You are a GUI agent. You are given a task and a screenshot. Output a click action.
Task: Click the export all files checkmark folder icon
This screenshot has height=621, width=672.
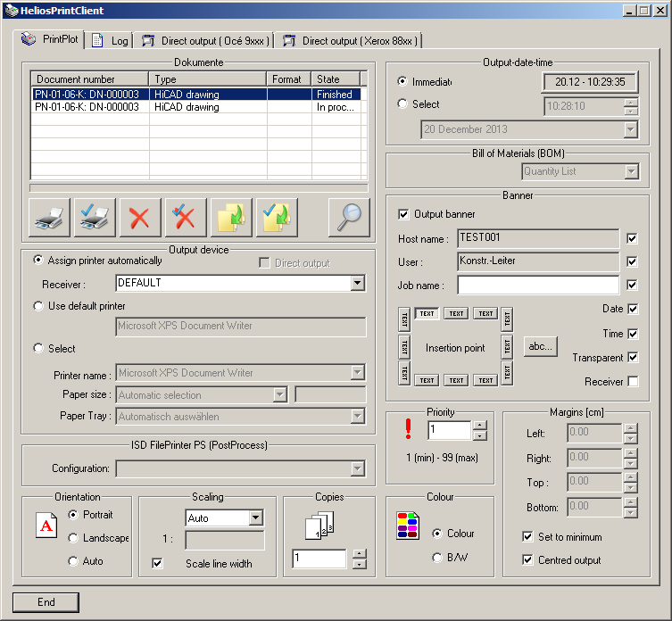coord(277,218)
